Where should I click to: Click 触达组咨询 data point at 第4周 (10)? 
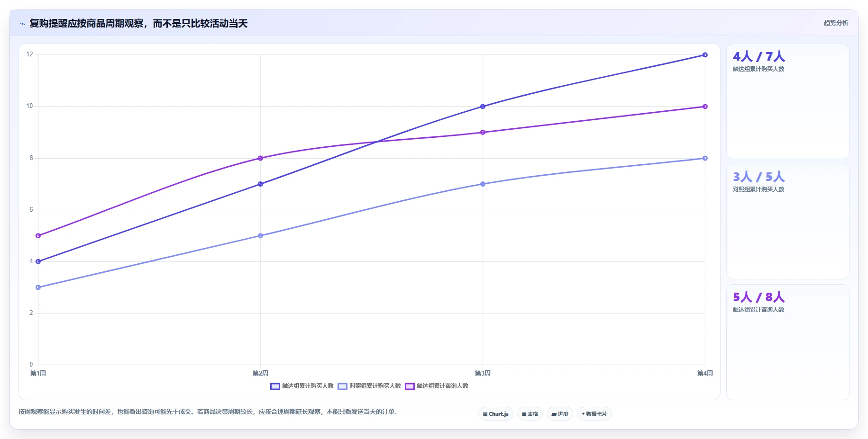coord(705,107)
